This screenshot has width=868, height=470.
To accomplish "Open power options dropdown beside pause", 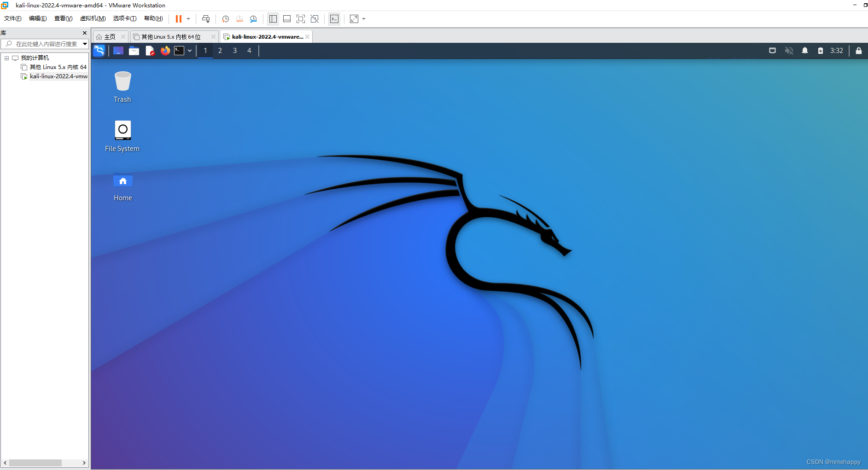I will 188,19.
